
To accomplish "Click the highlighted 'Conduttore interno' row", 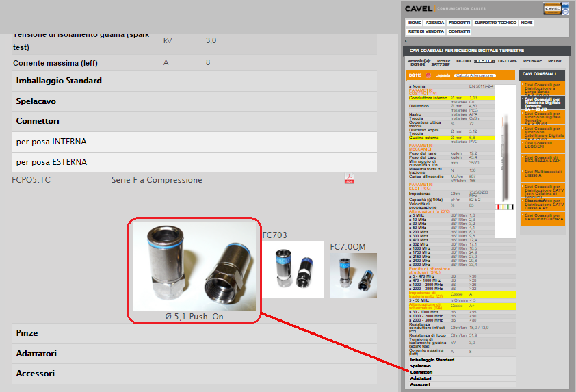I will click(451, 98).
